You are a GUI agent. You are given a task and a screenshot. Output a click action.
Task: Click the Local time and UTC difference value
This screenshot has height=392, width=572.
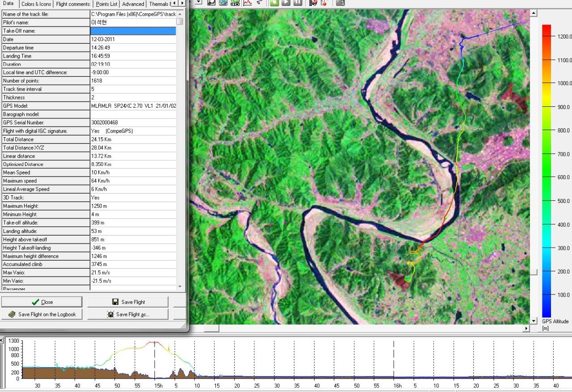100,72
